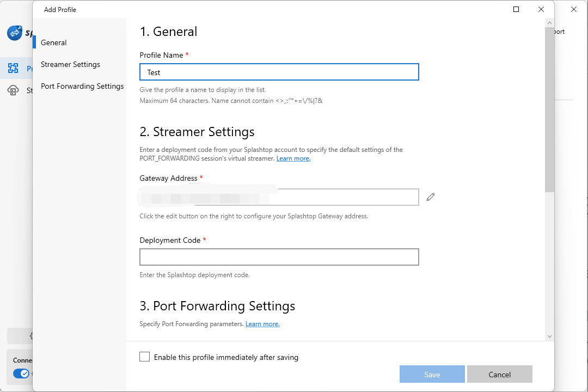The width and height of the screenshot is (588, 392).
Task: Enable this profile immediately after saving checkbox
Action: point(145,357)
